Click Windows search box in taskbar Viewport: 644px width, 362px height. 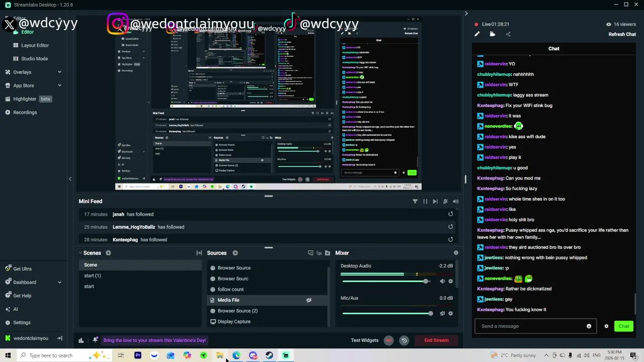[x=64, y=355]
